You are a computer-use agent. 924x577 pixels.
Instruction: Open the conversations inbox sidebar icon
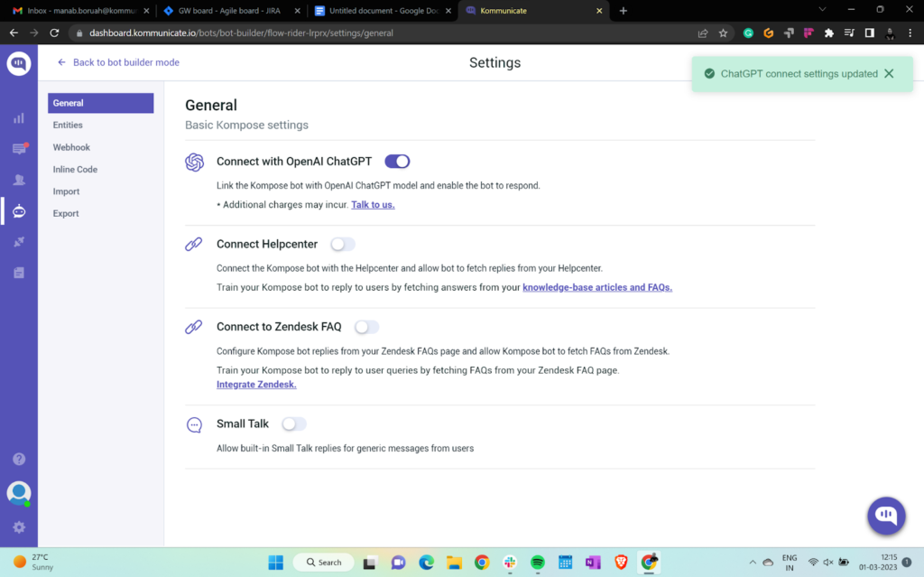pos(19,149)
